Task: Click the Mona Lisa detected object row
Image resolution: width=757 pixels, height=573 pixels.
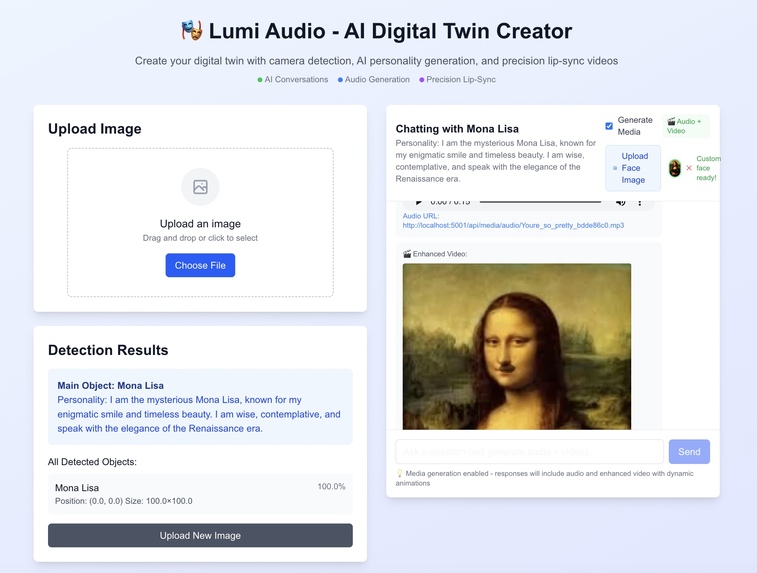Action: [x=200, y=494]
